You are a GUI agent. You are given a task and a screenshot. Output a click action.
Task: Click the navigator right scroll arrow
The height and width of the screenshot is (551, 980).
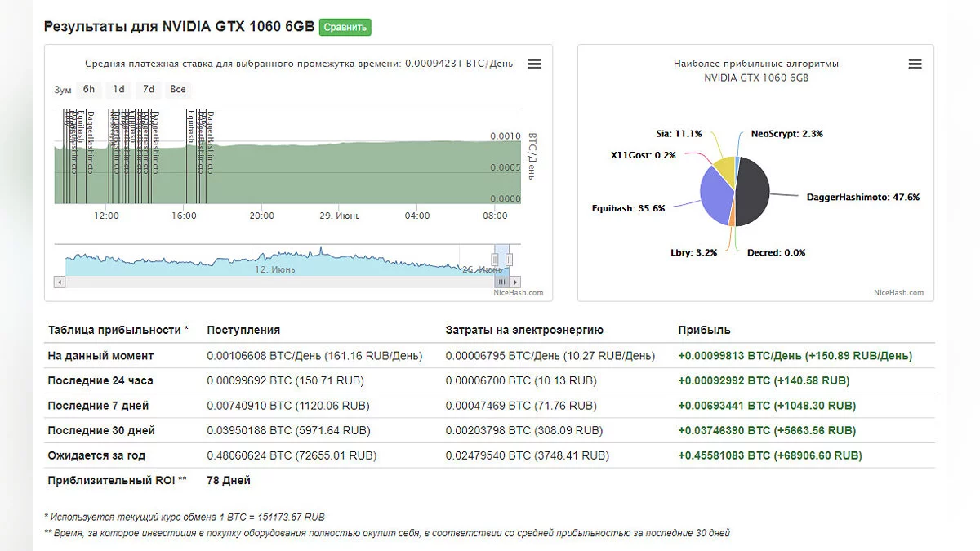click(x=515, y=282)
